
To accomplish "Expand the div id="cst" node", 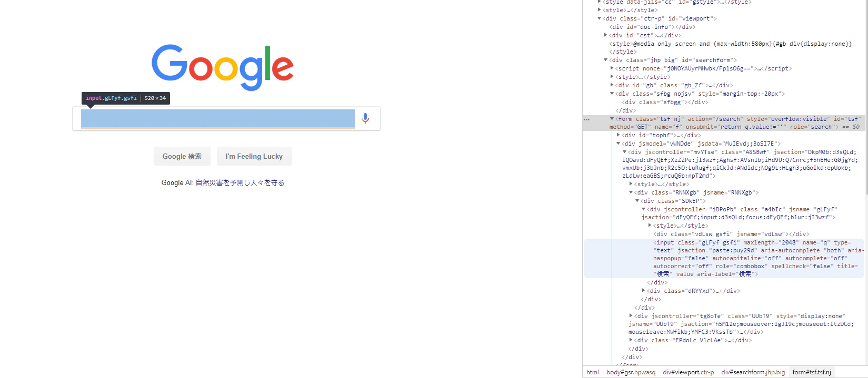I will coord(605,35).
